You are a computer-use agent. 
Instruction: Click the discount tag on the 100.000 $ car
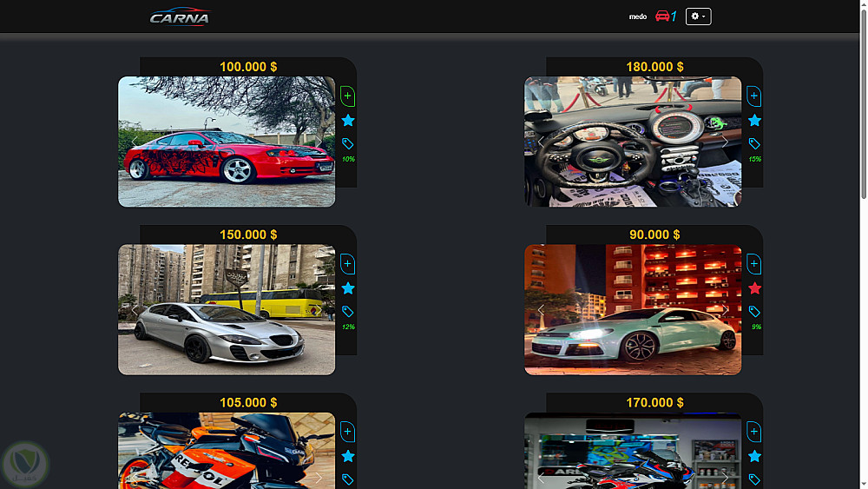pos(348,144)
